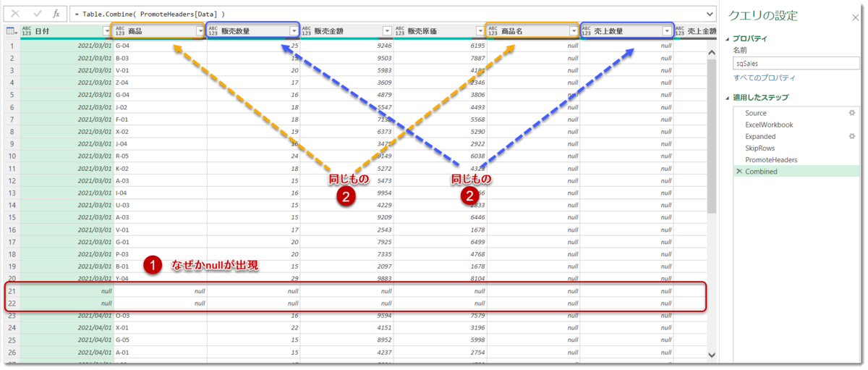Change data type via 販売金額 column's ABC123 icon
868x370 pixels.
[x=307, y=31]
